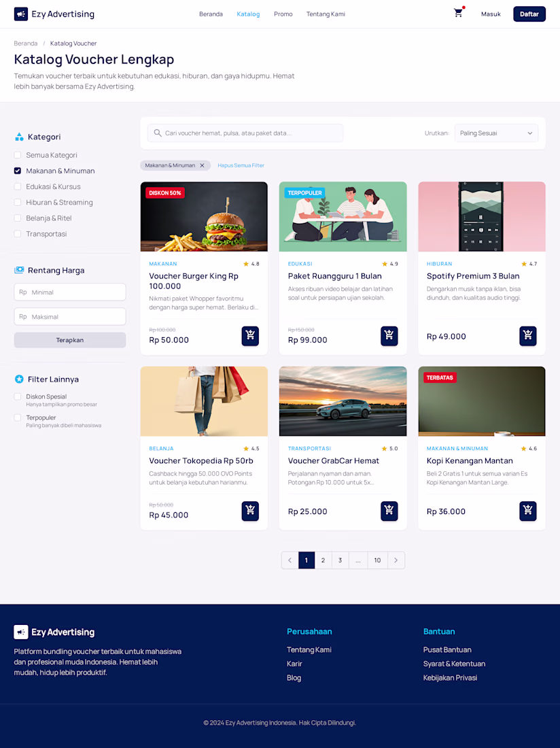The height and width of the screenshot is (748, 560).
Task: Uncheck the Makanan & Minuman checkbox
Action: coord(18,171)
